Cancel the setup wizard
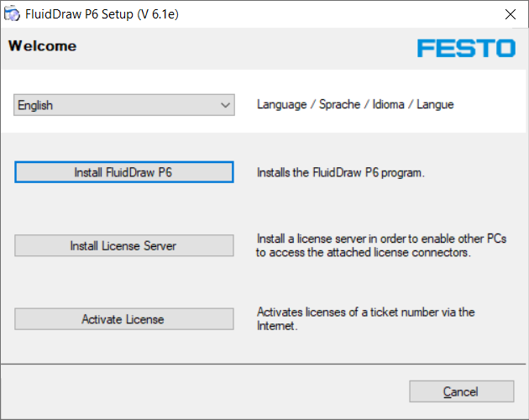The height and width of the screenshot is (420, 529). tap(461, 391)
